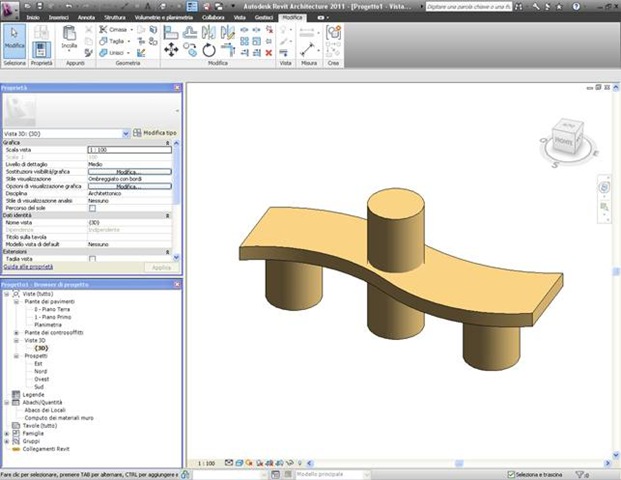Toggle Seleziona e trascina checkbox
Viewport: 621px width, 480px height.
click(508, 473)
